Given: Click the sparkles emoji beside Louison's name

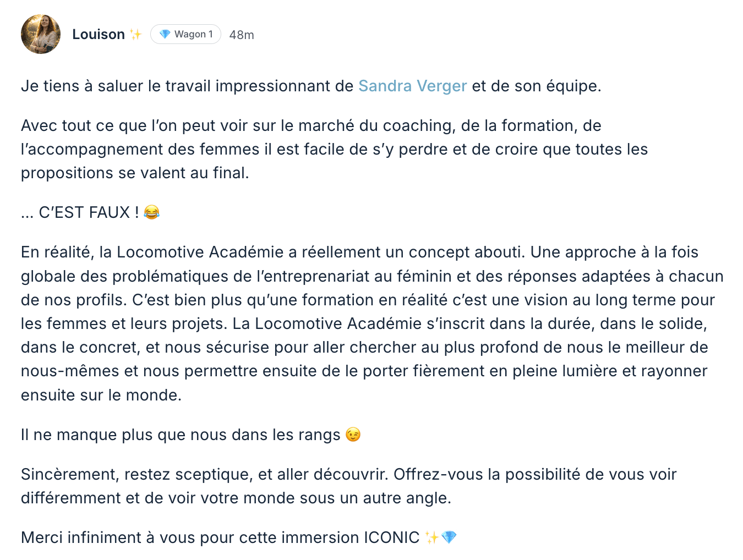Looking at the screenshot, I should tap(135, 35).
